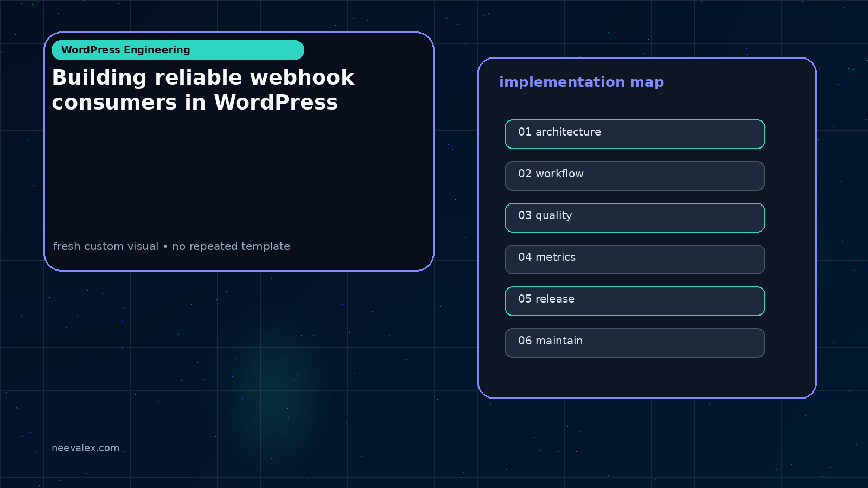Select the 01 architecture item

(x=635, y=134)
